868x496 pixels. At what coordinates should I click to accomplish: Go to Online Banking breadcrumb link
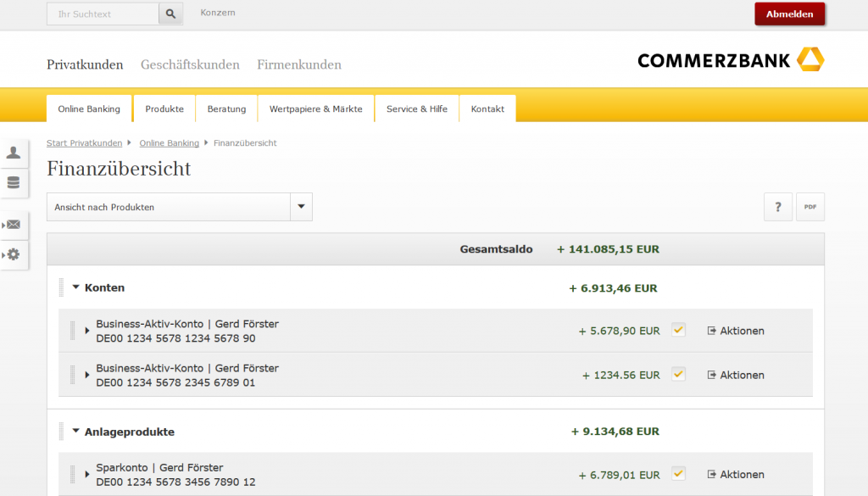pyautogui.click(x=169, y=142)
